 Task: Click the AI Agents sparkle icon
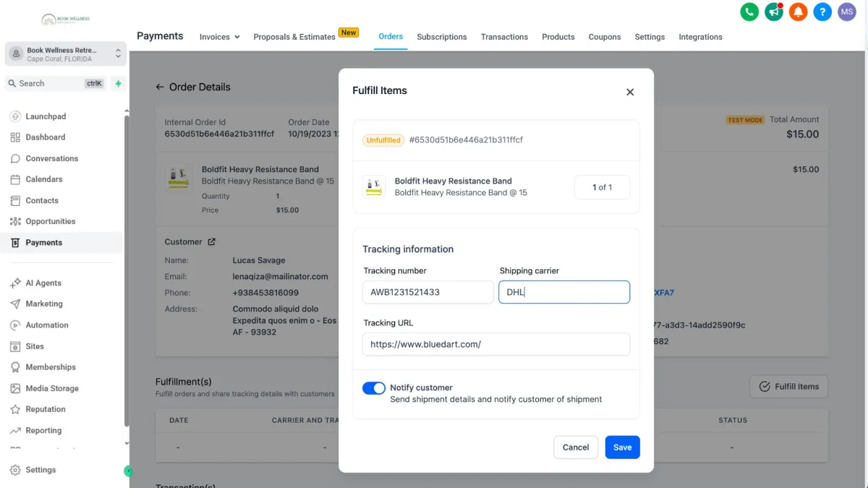click(15, 283)
